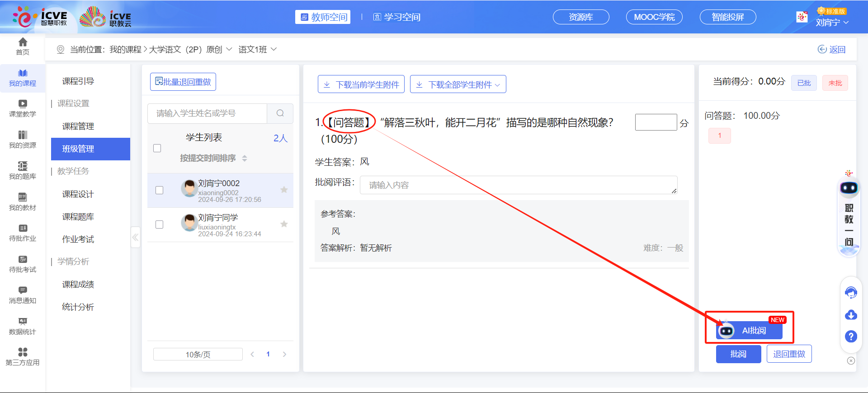
Task: Expand 下载全部学生附件 dropdown
Action: click(458, 84)
